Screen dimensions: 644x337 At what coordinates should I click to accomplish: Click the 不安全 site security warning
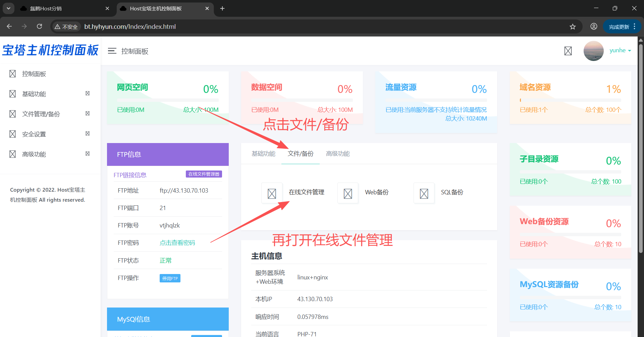66,27
